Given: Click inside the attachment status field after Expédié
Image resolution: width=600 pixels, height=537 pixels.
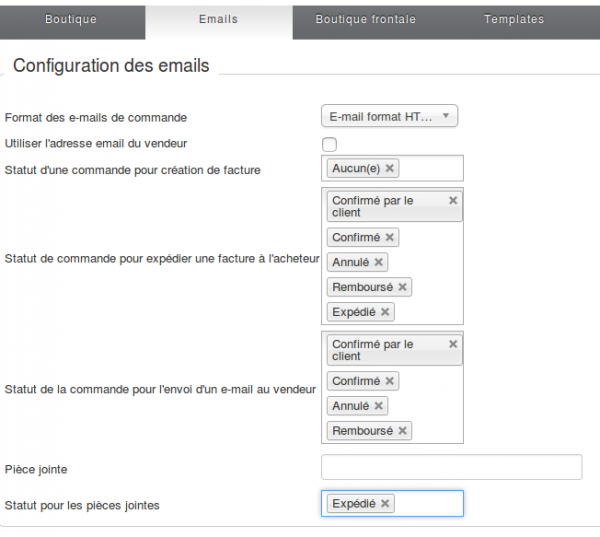Looking at the screenshot, I should pos(430,503).
